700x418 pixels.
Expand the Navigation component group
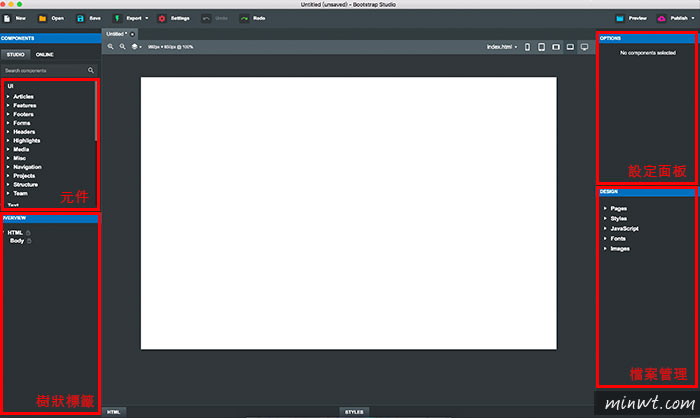(x=8, y=167)
